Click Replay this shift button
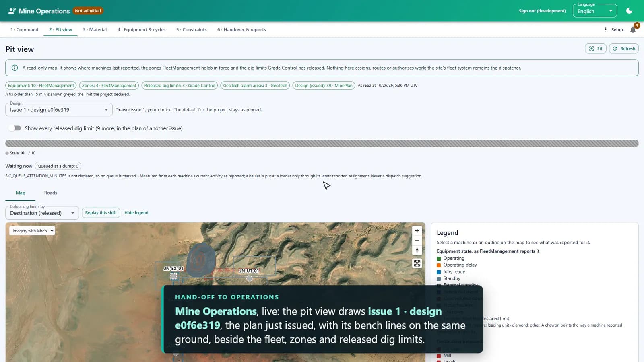Viewport: 644px width, 362px height. pos(101,213)
